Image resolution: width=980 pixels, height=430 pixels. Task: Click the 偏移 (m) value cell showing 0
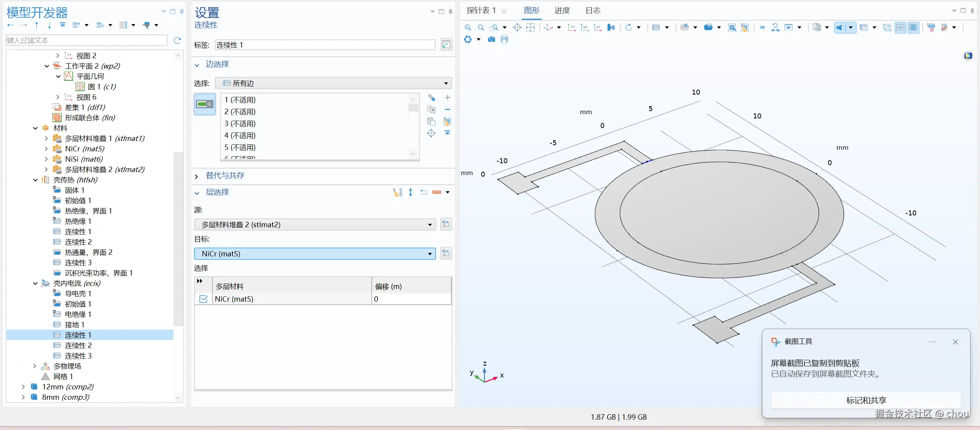click(x=412, y=299)
